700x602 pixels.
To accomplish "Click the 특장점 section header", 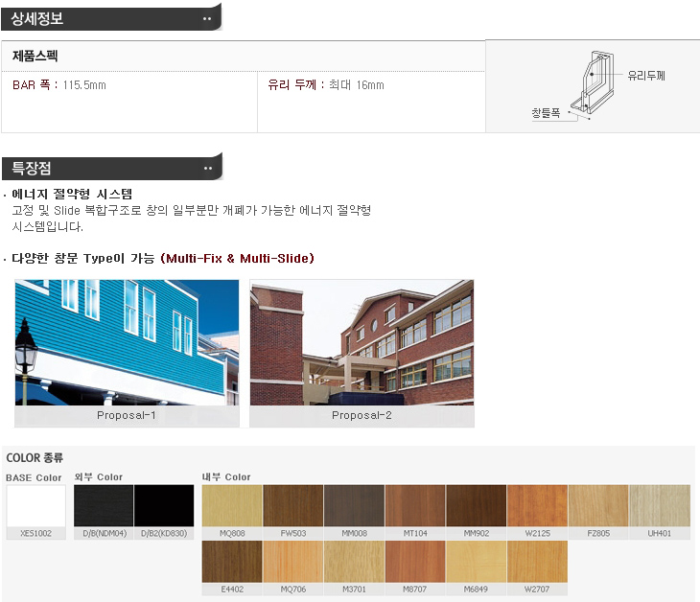I will tap(111, 168).
